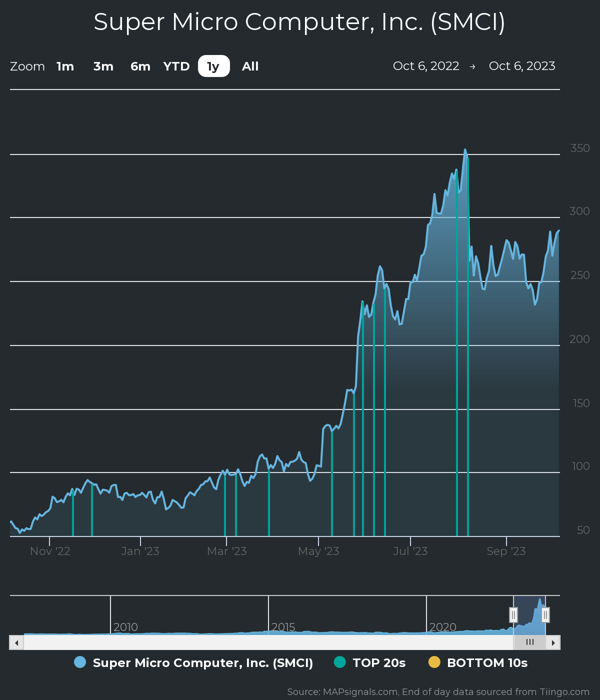Click the Jan '23 axis label
The image size is (600, 700).
140,551
